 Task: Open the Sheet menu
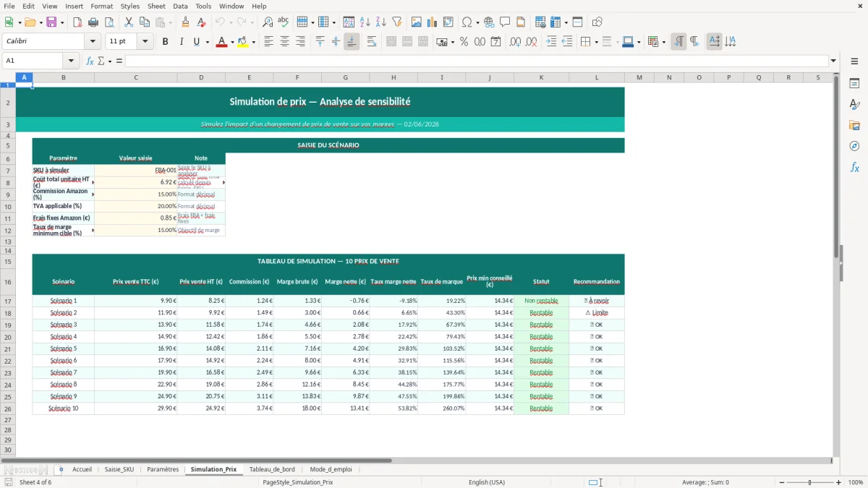pos(156,6)
